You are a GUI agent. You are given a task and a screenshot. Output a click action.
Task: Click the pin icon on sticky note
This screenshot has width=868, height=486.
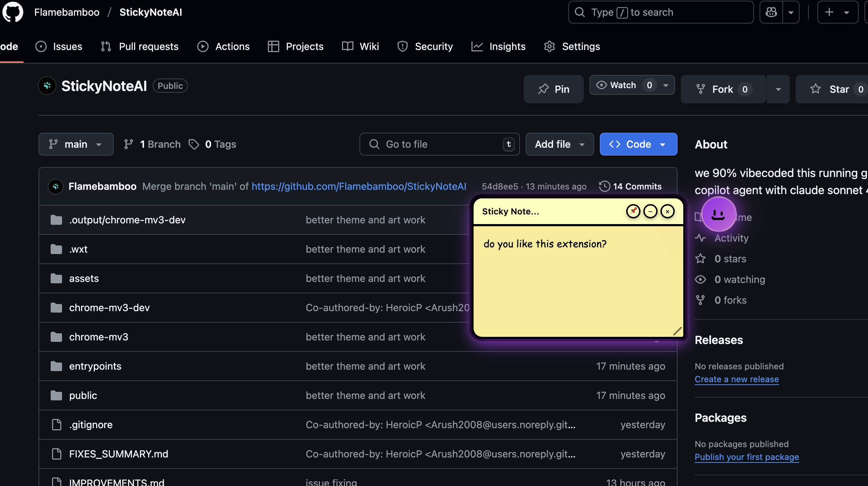[x=633, y=211]
